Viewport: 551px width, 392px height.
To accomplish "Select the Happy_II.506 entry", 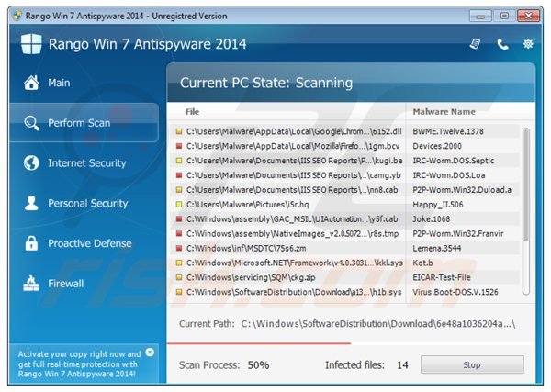I will pyautogui.click(x=438, y=205).
